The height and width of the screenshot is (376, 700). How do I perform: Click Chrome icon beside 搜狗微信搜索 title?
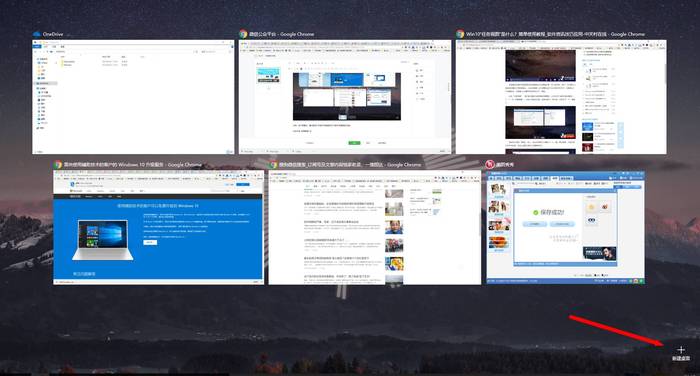tap(273, 164)
